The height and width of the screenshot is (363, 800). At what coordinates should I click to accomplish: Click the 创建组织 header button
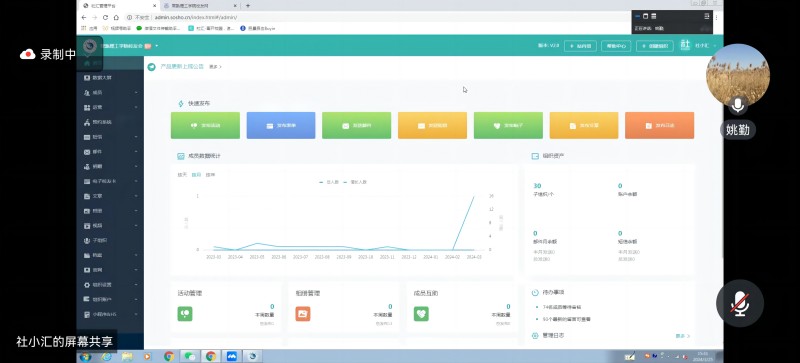[x=655, y=46]
